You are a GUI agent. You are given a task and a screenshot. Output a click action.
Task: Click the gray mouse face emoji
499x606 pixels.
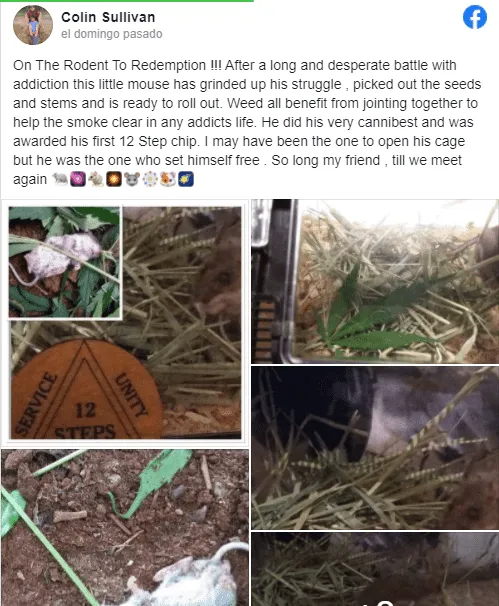tap(132, 179)
